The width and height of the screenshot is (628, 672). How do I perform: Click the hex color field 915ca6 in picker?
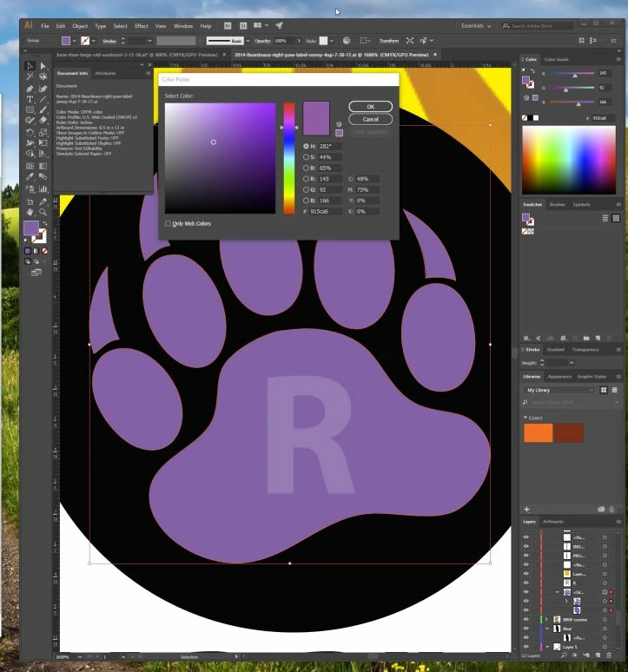[326, 211]
